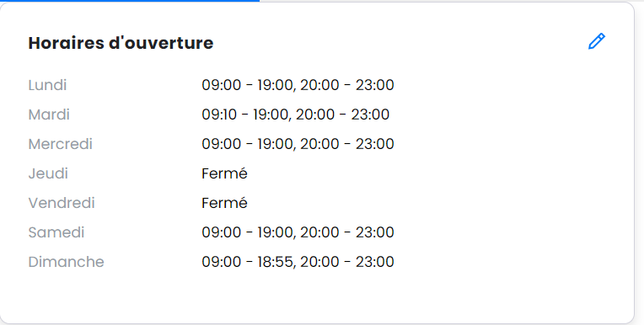Click Lundi's hours 09:00 - 19:00, 20:00 - 23:00
This screenshot has height=325, width=644.
pyautogui.click(x=298, y=85)
